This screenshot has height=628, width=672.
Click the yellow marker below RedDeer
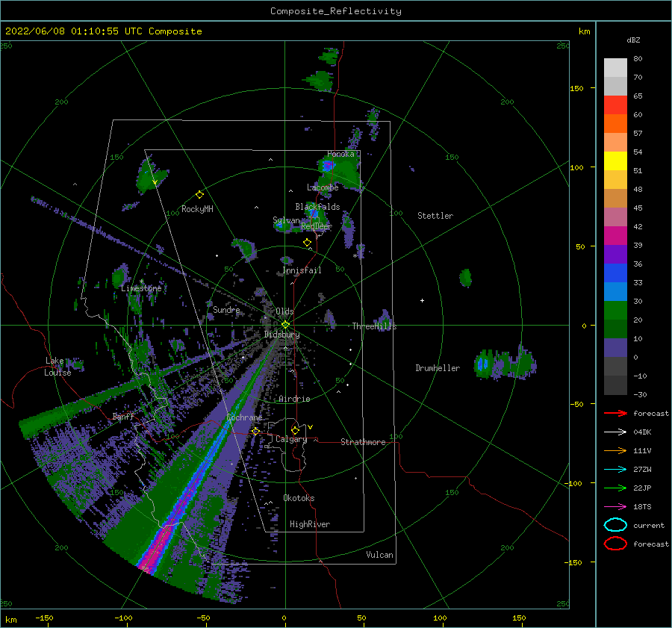307,243
